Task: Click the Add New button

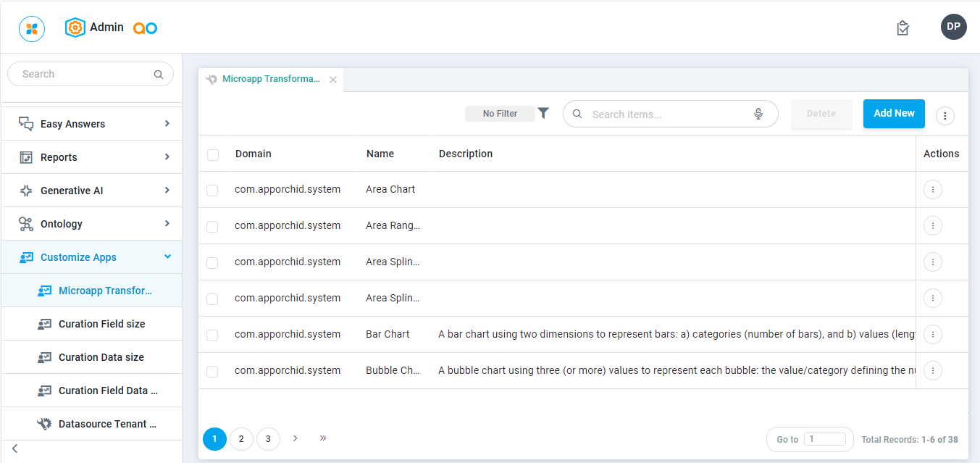Action: (x=894, y=114)
